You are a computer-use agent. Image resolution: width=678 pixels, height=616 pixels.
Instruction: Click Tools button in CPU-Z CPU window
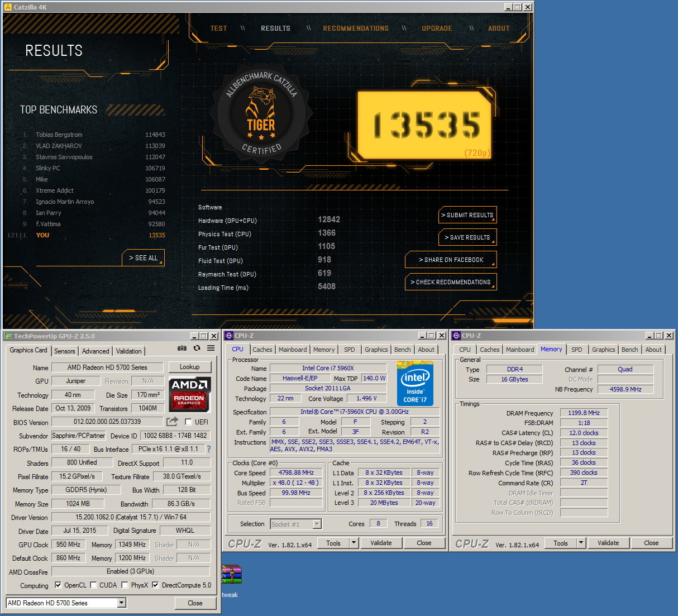(333, 543)
